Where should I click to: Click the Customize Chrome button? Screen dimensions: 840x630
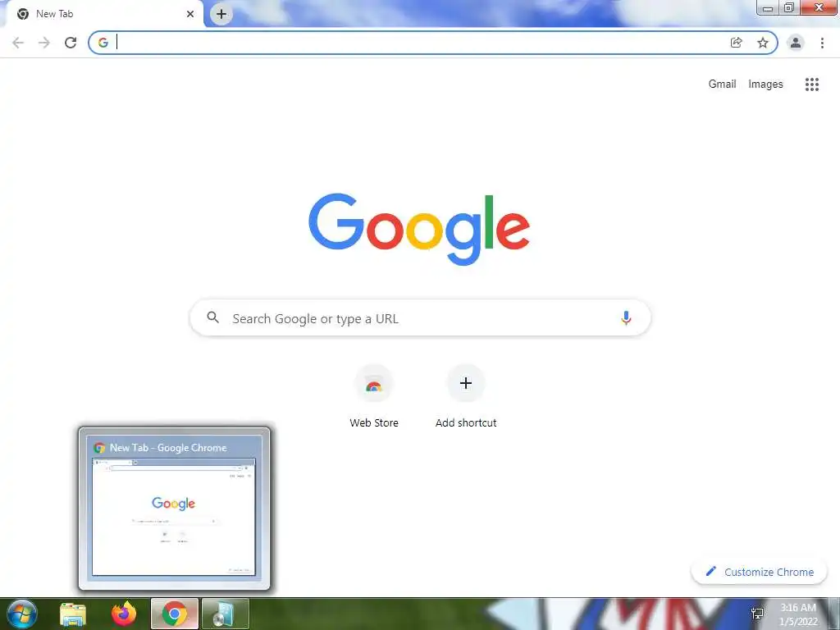coord(759,572)
